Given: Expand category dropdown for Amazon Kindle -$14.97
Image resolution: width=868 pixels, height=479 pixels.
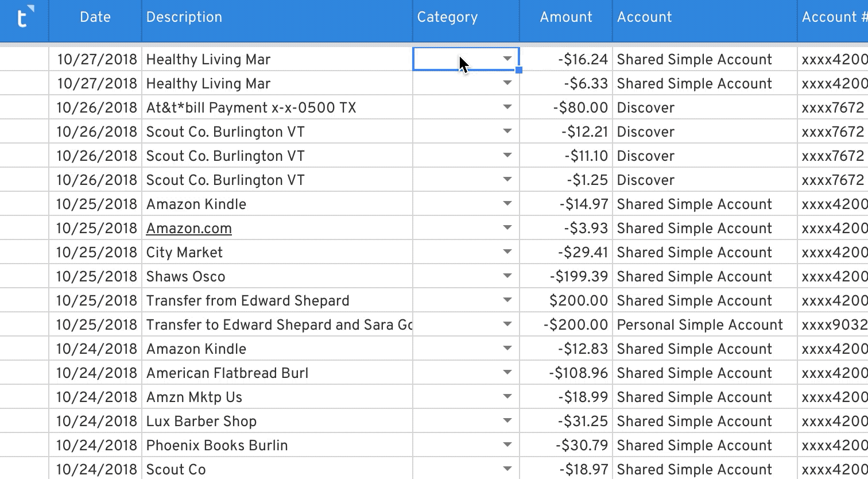Looking at the screenshot, I should [x=507, y=204].
